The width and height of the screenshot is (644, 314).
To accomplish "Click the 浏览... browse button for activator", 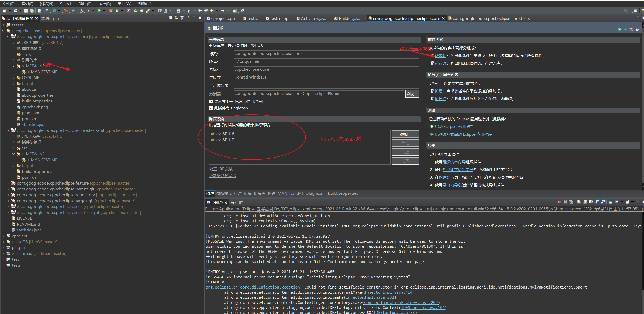I will (x=412, y=94).
